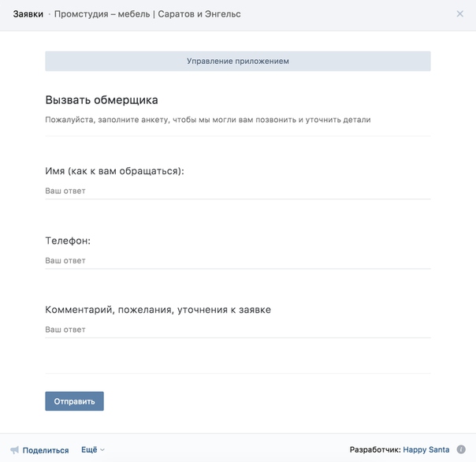Image resolution: width=476 pixels, height=462 pixels.
Task: Focus the Комментарий answer input field
Action: [x=238, y=330]
